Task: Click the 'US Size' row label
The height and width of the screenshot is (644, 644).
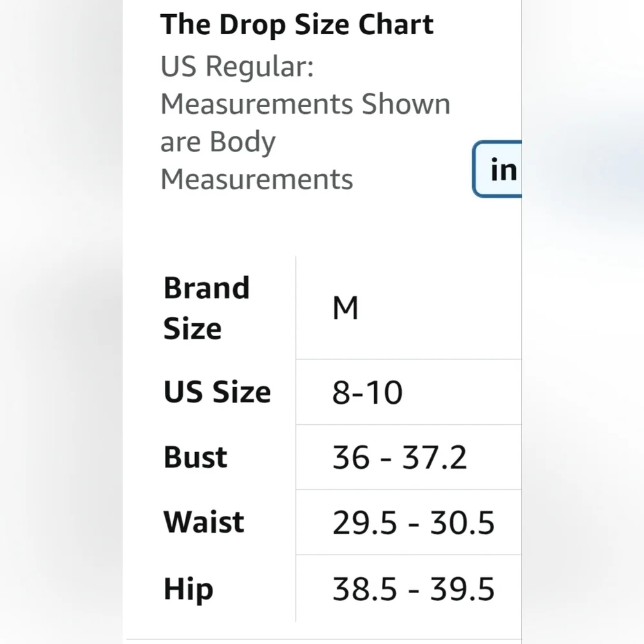Action: [x=217, y=392]
